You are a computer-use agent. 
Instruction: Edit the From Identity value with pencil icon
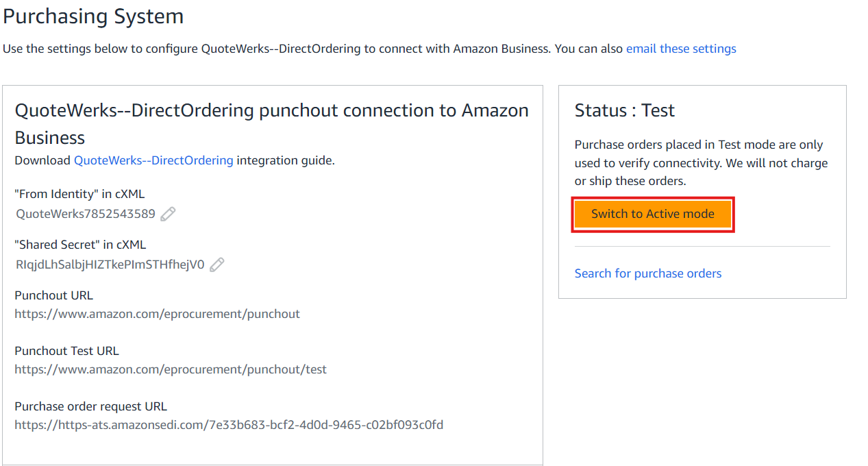(x=168, y=214)
